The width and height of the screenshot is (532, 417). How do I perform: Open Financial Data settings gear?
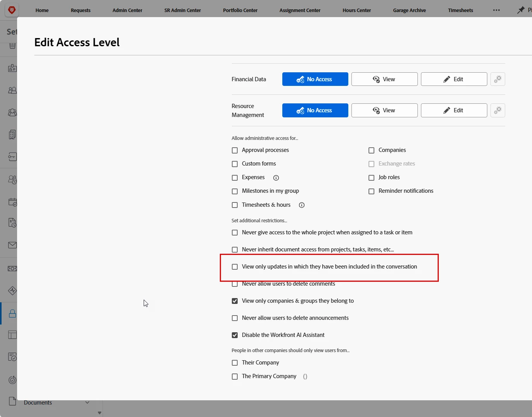point(498,79)
